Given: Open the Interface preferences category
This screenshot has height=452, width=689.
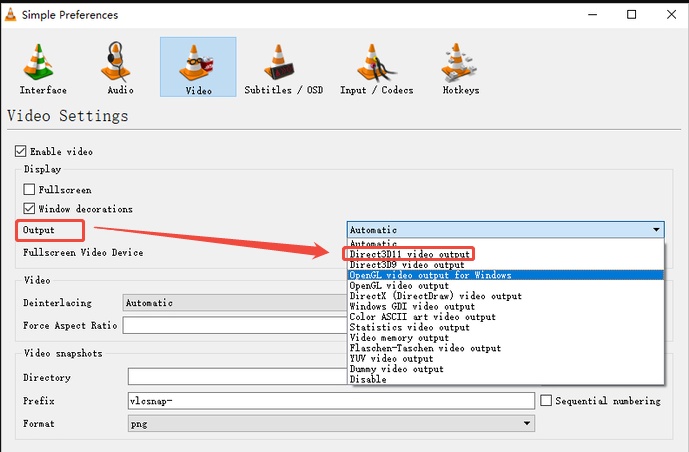Looking at the screenshot, I should [x=43, y=68].
